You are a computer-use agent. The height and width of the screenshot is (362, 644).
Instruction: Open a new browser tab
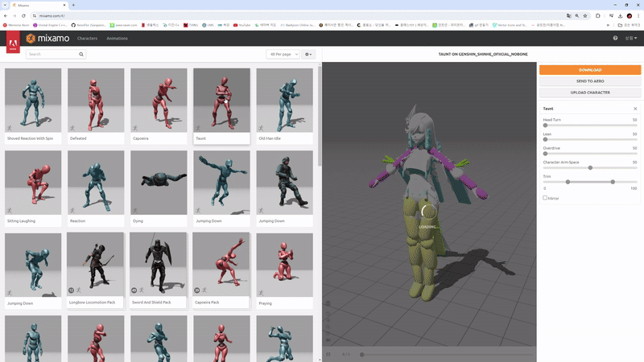73,5
